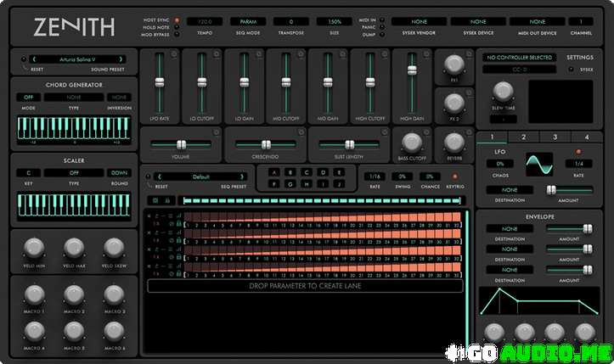
Task: Switch to modulator tab 2
Action: (522, 137)
